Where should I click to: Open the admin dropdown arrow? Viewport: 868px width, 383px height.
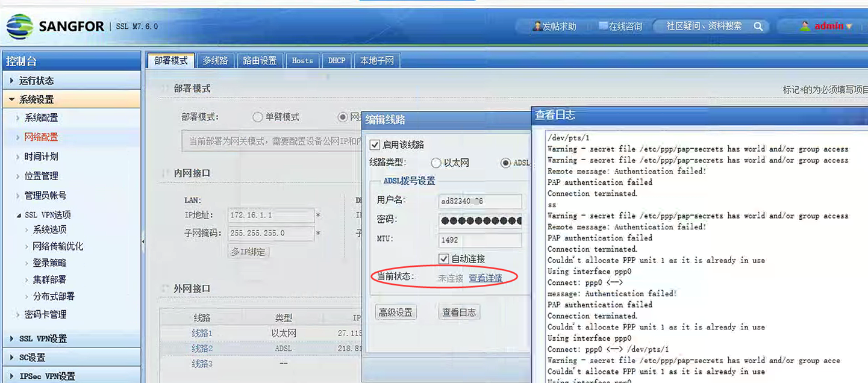pos(849,26)
